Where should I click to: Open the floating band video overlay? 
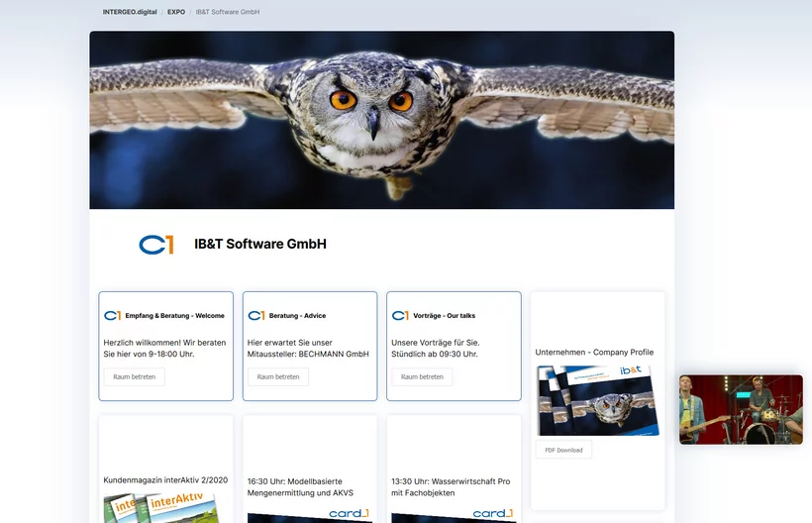pyautogui.click(x=741, y=410)
